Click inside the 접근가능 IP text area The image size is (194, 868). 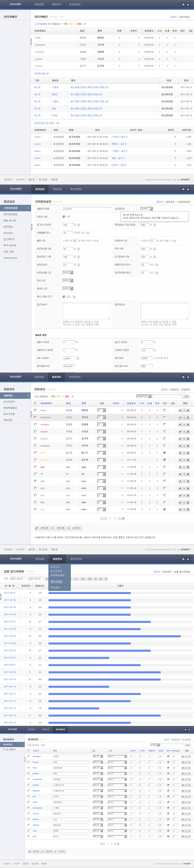point(87,311)
